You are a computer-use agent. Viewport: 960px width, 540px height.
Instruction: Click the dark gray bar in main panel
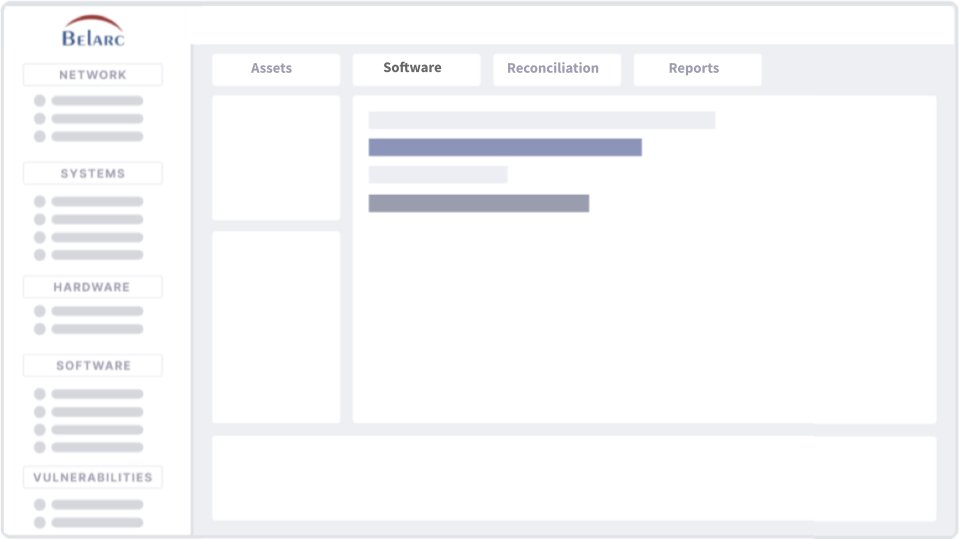pos(478,203)
